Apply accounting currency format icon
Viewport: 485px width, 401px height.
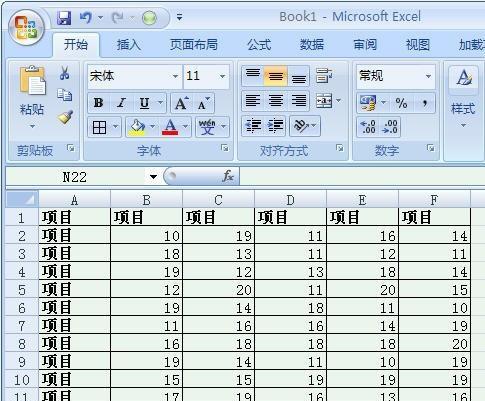pyautogui.click(x=368, y=103)
